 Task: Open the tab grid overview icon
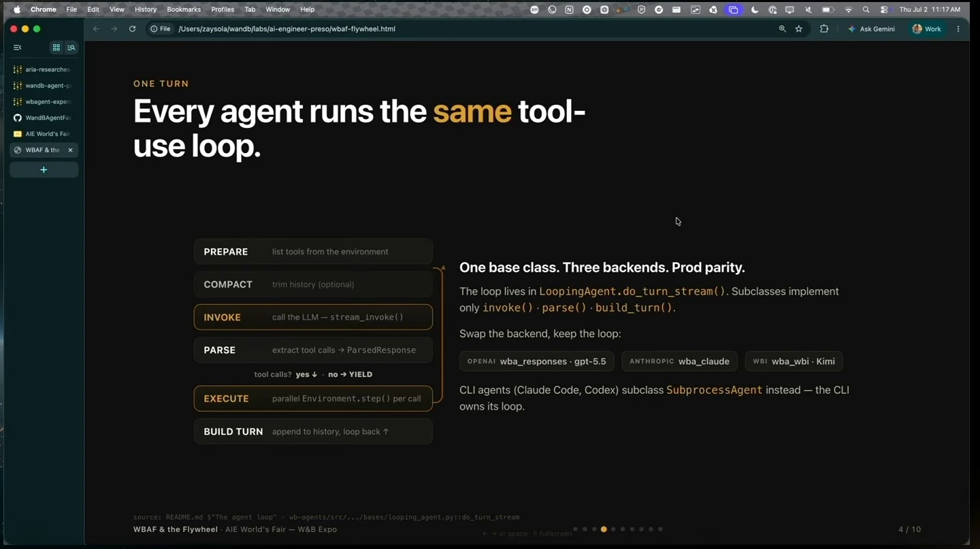point(56,48)
